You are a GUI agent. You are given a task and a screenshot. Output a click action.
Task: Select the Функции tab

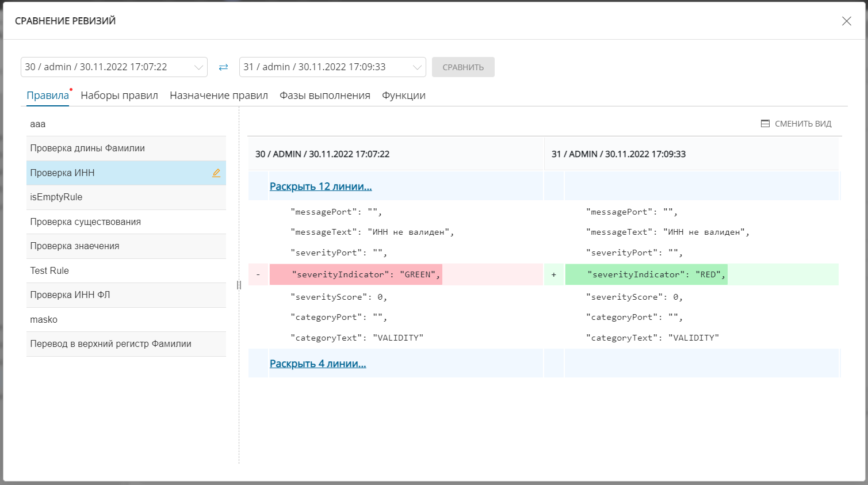pyautogui.click(x=403, y=96)
